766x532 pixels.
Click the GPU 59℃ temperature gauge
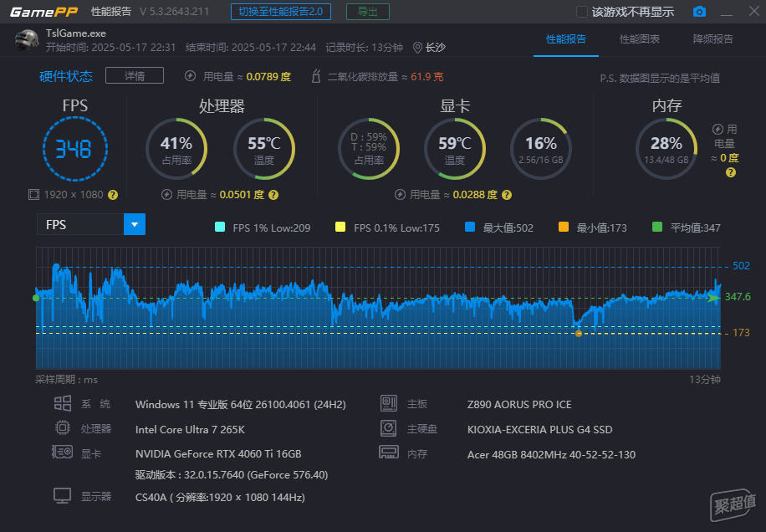click(x=455, y=149)
